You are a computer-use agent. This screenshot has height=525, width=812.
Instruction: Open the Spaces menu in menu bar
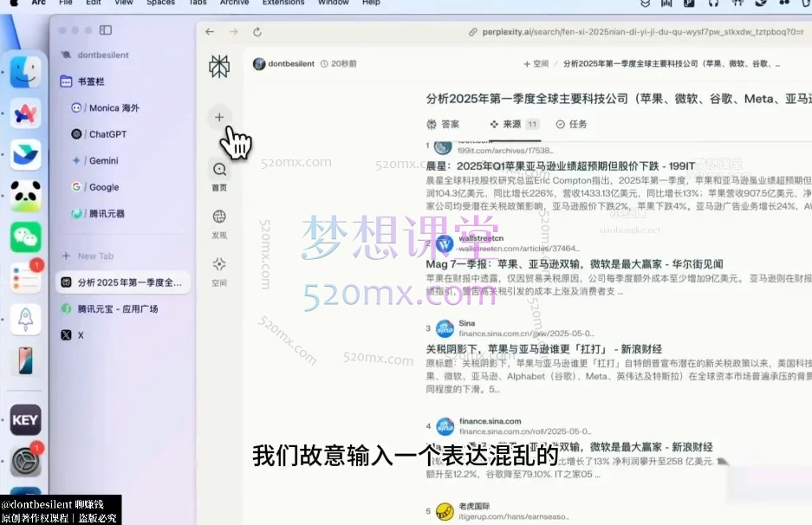[160, 3]
